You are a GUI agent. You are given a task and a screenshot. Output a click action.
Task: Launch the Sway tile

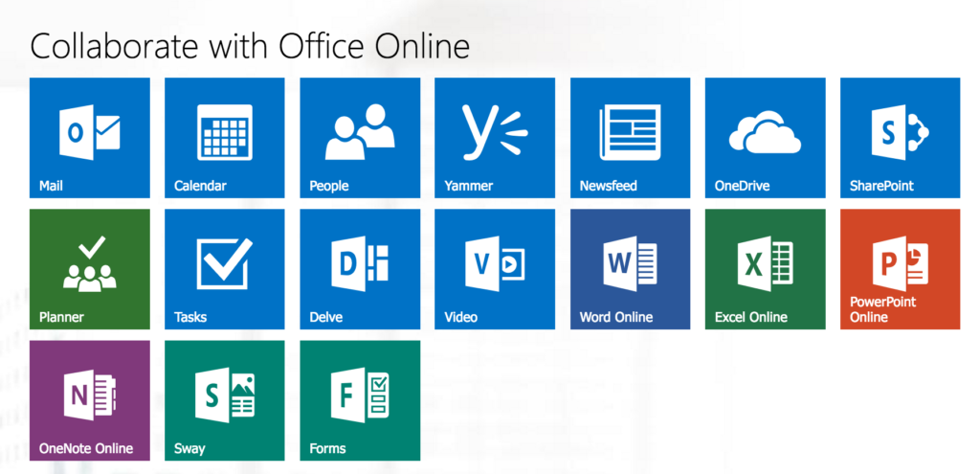point(224,400)
